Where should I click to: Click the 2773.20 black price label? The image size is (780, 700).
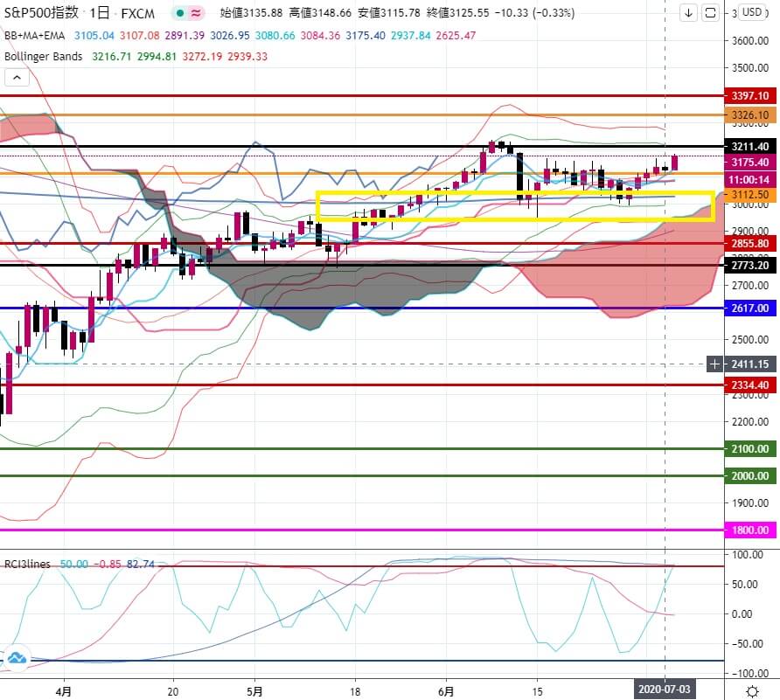750,266
